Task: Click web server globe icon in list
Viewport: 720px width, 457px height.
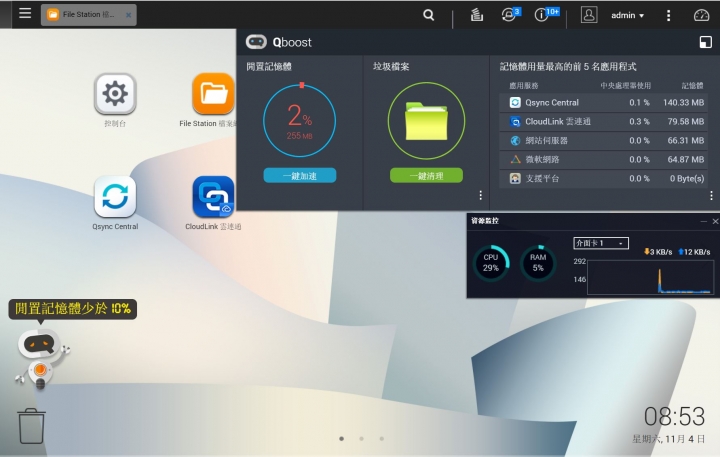Action: coord(515,141)
